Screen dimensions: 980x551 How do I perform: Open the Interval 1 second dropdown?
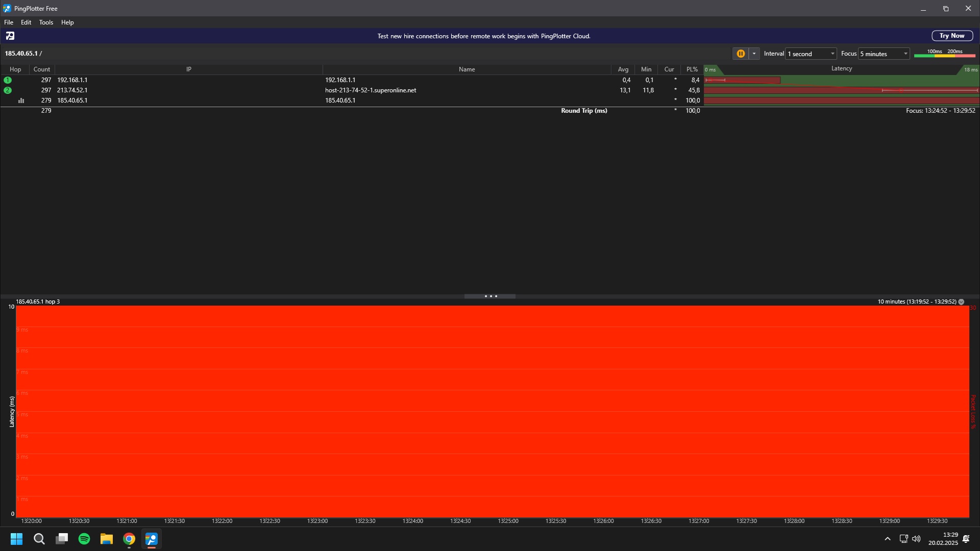(x=811, y=54)
